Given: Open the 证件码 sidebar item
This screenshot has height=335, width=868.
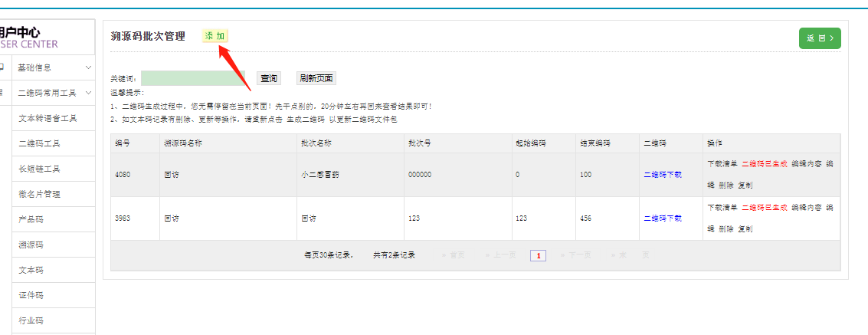Looking at the screenshot, I should [31, 295].
